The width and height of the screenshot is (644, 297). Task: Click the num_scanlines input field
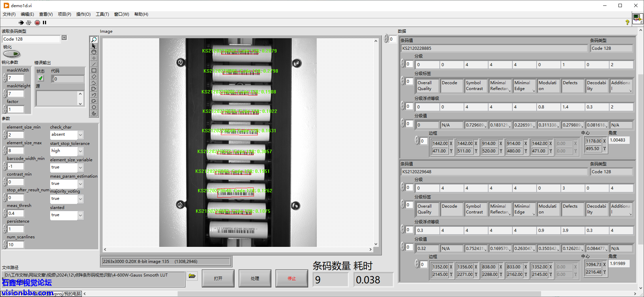[16, 245]
